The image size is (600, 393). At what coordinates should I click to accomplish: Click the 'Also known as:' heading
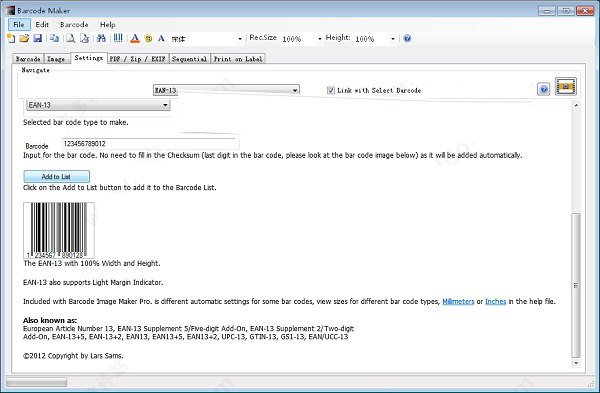pos(50,320)
